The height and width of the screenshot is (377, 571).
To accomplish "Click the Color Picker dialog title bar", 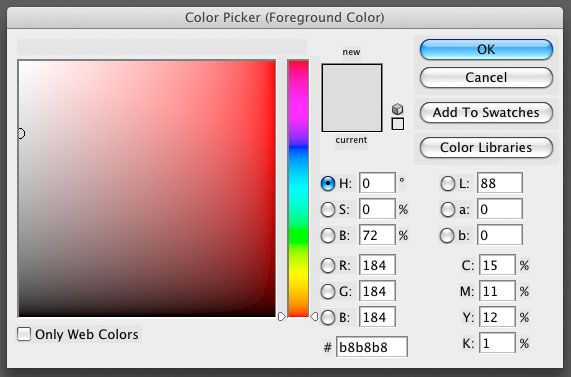I will (x=285, y=17).
